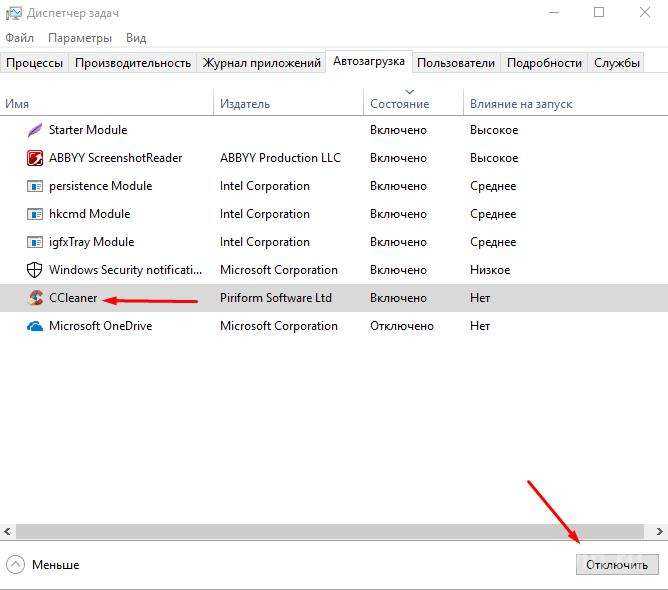Click Включено status in CCleaner row
The width and height of the screenshot is (668, 590).
coord(398,298)
